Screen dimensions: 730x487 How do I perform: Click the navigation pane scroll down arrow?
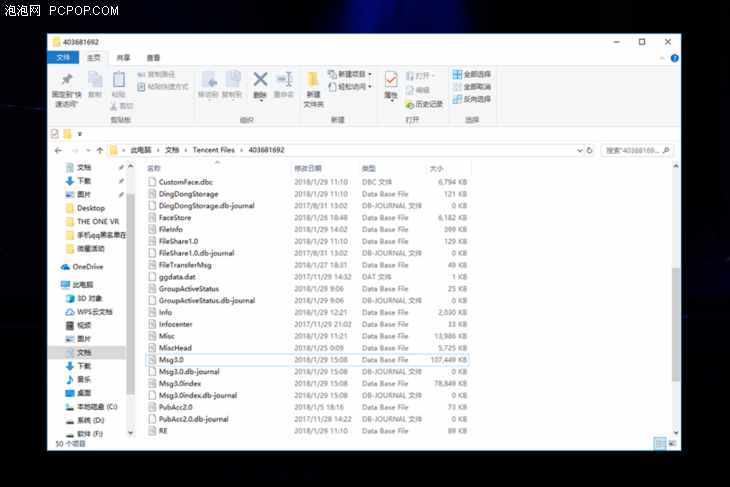click(131, 433)
